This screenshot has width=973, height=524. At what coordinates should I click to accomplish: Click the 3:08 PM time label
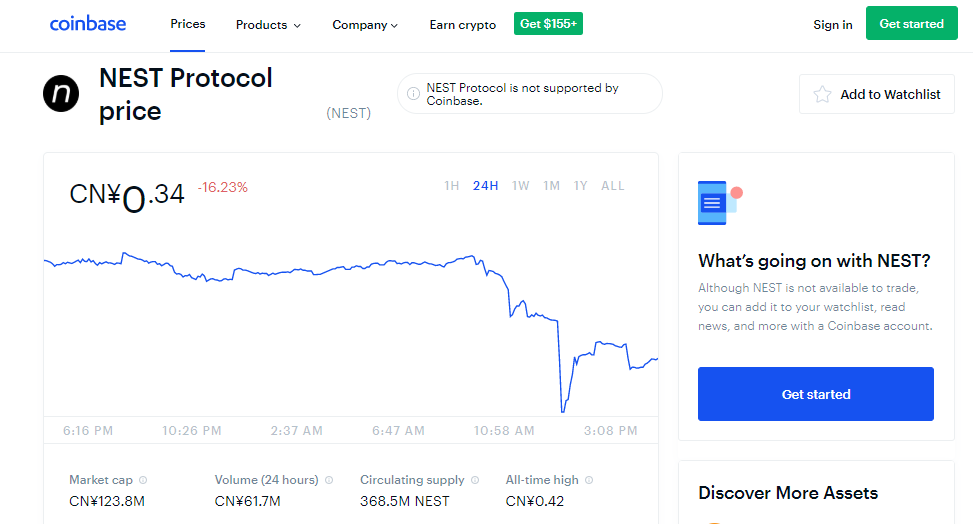611,431
